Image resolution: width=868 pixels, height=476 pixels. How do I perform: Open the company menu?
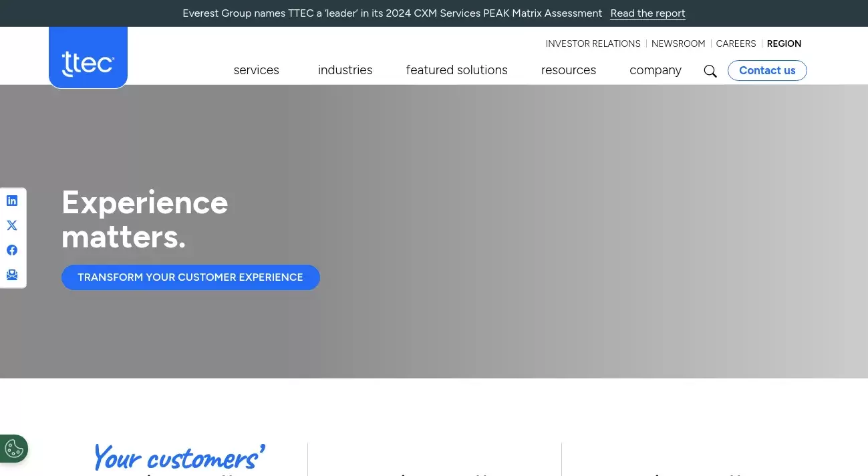coord(656,70)
